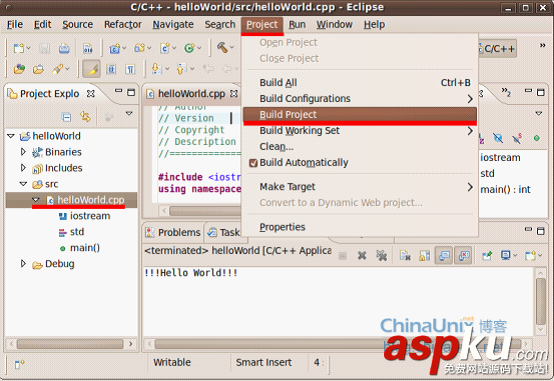Toggle Show Whitespace Characters button
The width and height of the screenshot is (554, 381).
pyautogui.click(x=130, y=69)
